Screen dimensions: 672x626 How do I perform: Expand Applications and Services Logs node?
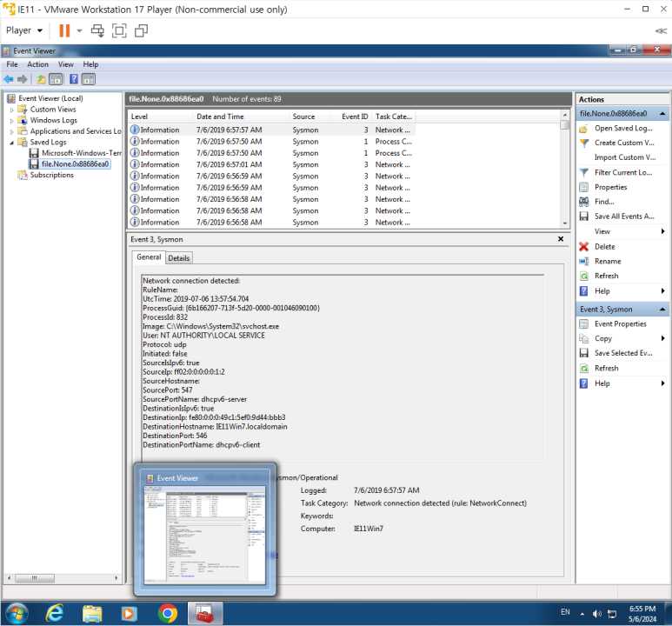click(x=11, y=131)
